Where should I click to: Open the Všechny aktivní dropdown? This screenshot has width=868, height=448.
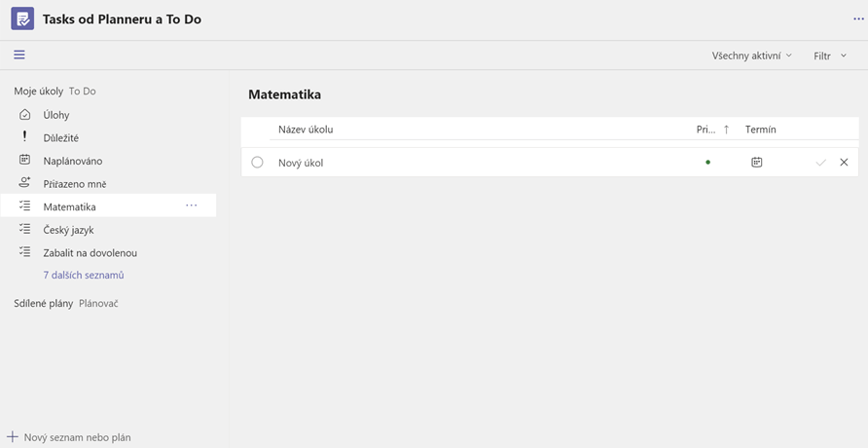click(x=751, y=56)
